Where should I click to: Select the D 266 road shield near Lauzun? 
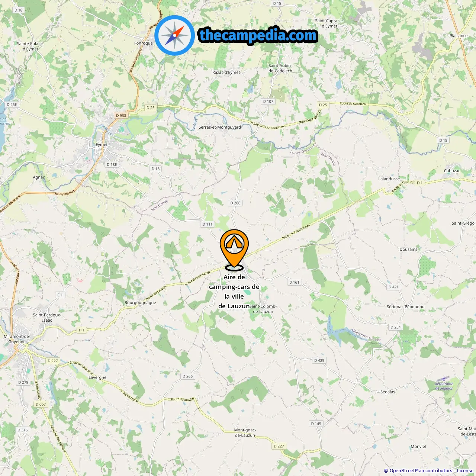tap(235, 203)
